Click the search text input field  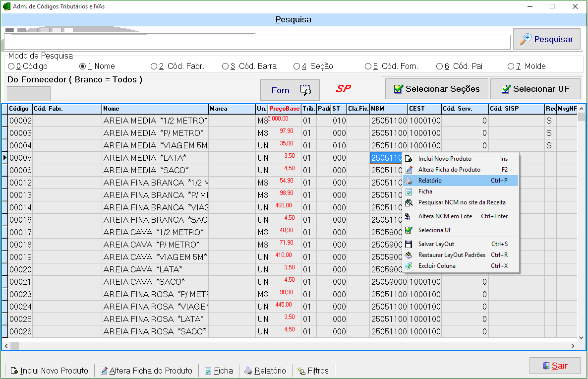coord(257,42)
